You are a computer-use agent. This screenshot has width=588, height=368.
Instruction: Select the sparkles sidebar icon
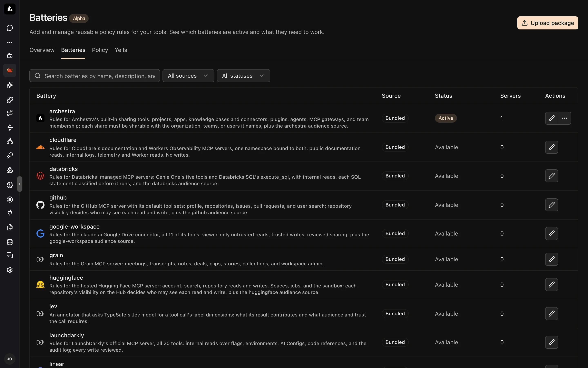click(10, 85)
